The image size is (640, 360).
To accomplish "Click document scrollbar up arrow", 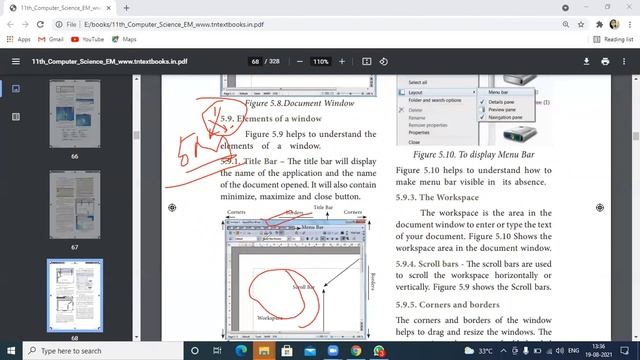I will 636,78.
